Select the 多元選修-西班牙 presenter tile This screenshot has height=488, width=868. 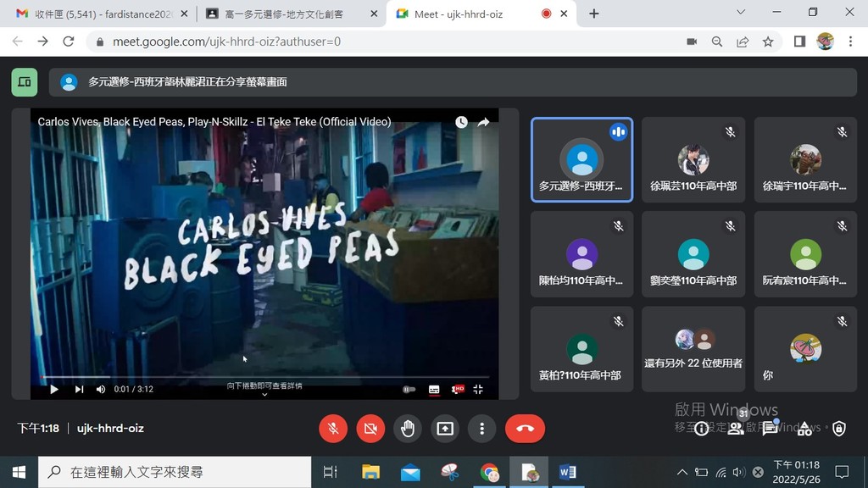point(581,159)
